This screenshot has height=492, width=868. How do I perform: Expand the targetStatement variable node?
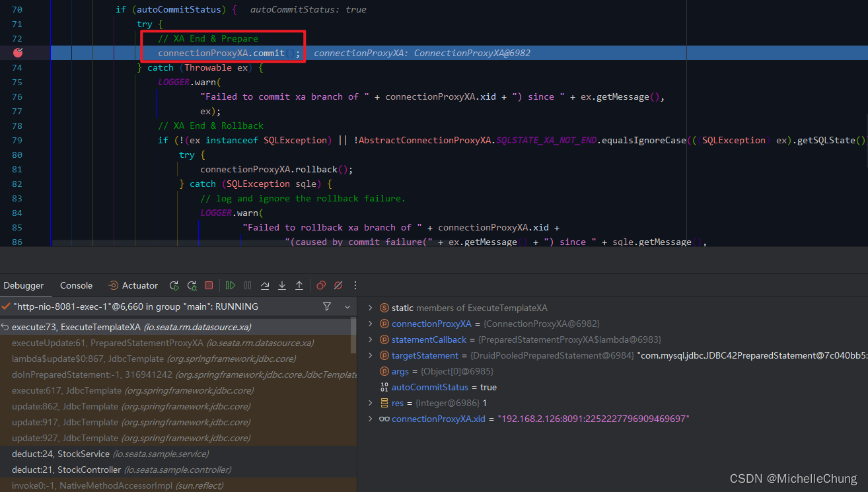[370, 355]
